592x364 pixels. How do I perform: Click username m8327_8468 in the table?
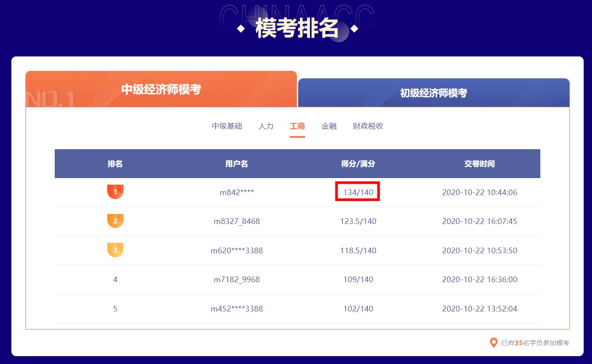pyautogui.click(x=236, y=221)
